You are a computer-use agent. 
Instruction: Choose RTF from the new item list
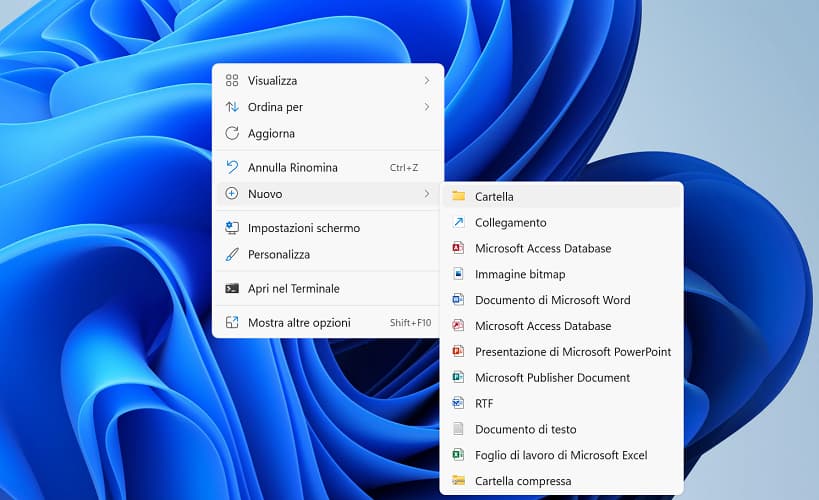click(x=484, y=404)
